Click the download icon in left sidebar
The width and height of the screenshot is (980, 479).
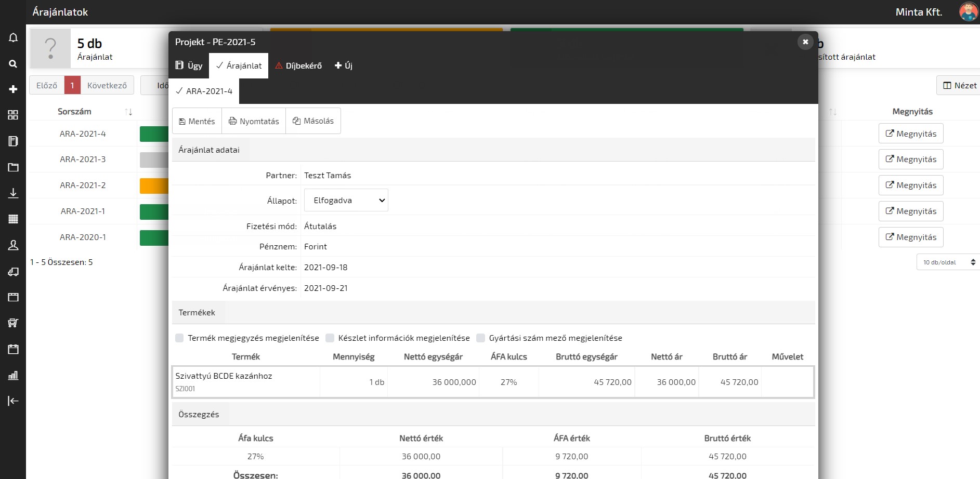tap(13, 193)
